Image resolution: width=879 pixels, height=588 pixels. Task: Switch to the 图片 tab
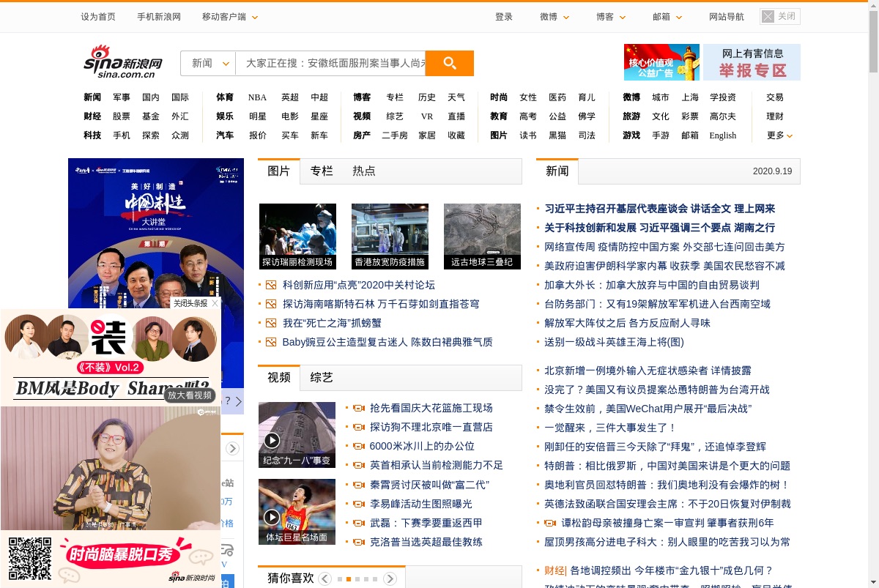coord(279,171)
